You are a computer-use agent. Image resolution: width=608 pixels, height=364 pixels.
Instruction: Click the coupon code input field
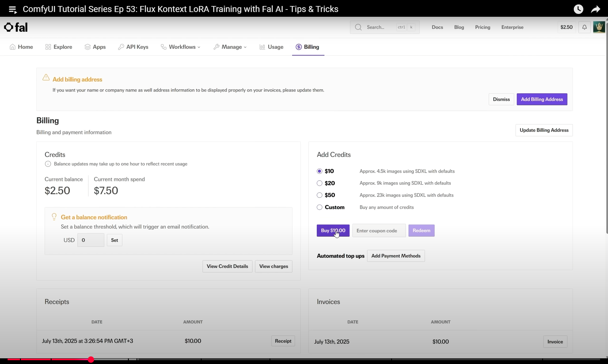[379, 231]
